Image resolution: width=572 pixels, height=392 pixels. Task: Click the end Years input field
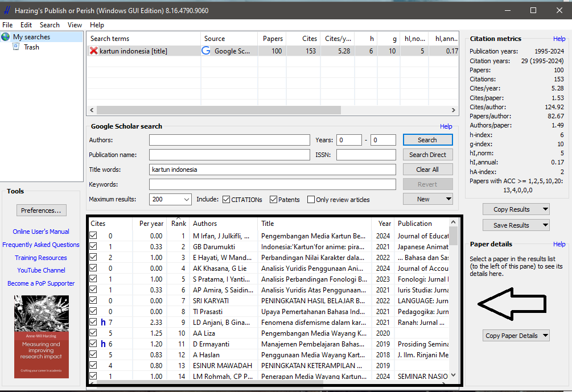coord(383,140)
